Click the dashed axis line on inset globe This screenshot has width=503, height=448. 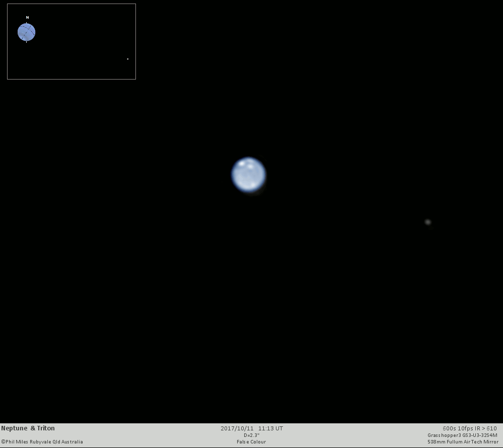29,31
